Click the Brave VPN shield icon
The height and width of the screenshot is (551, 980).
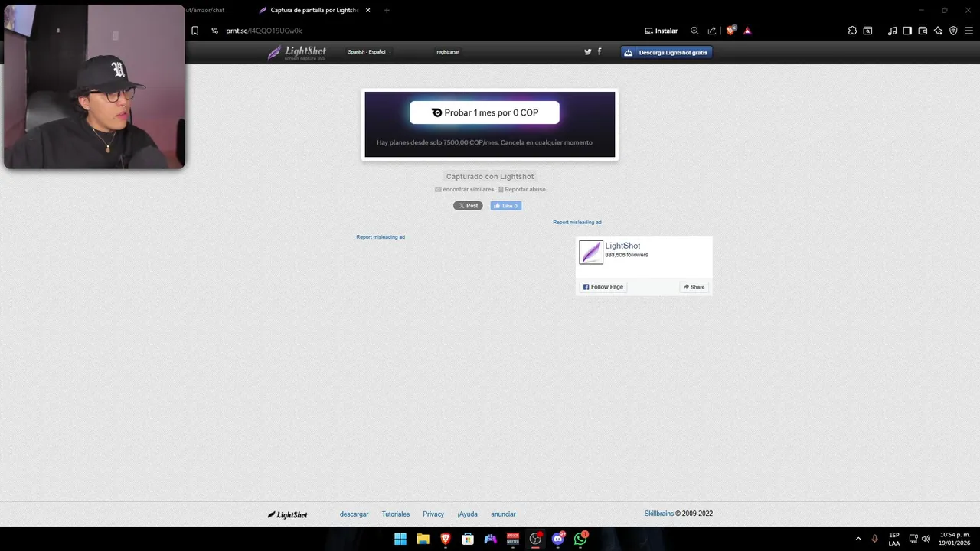point(953,31)
